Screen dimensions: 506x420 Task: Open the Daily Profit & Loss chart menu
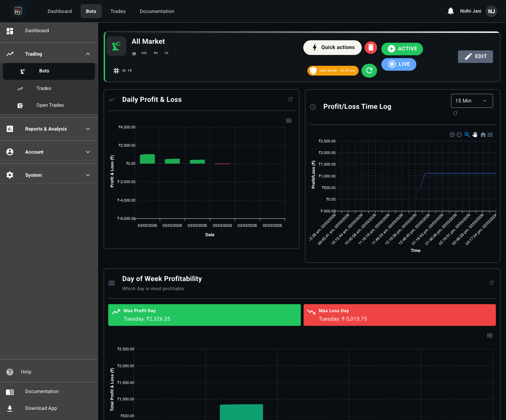(x=289, y=121)
